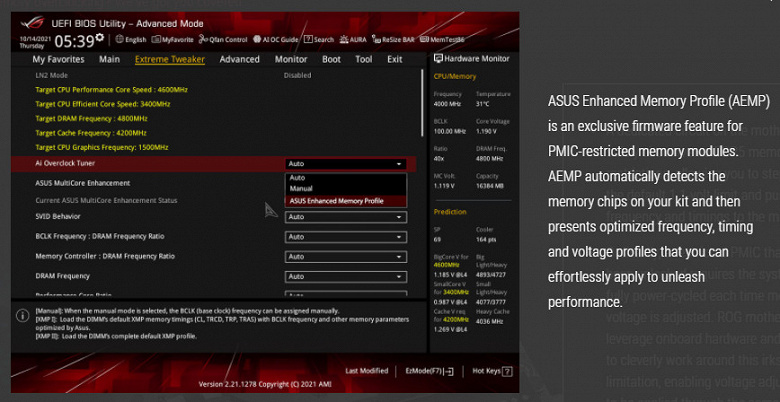Open ReSize BAR option
Image resolution: width=780 pixels, height=402 pixels.
[x=393, y=39]
